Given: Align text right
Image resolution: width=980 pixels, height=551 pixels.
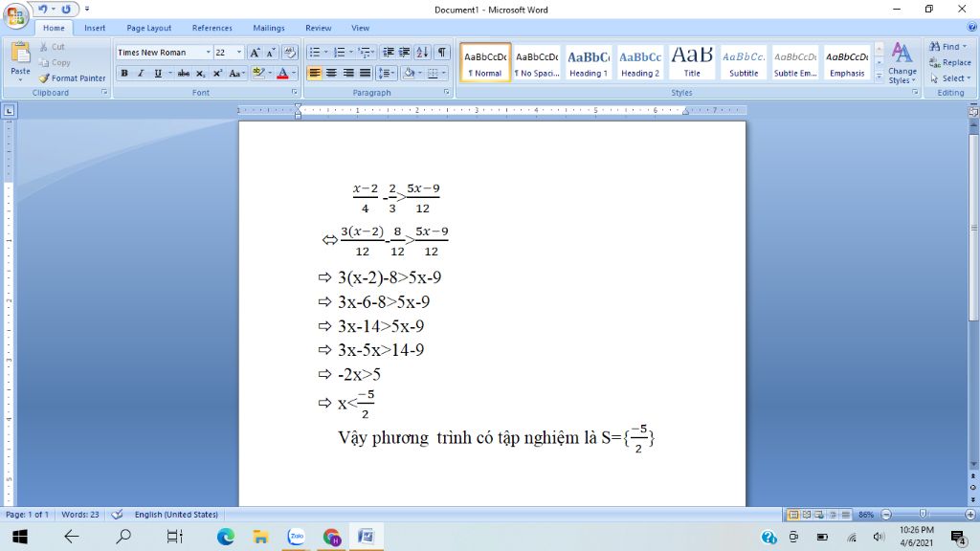Looking at the screenshot, I should pyautogui.click(x=348, y=73).
